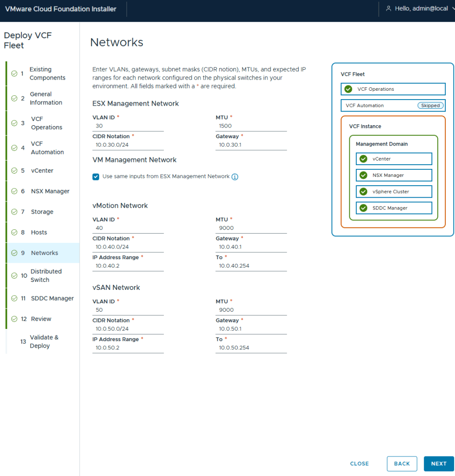Click vSphere Cluster green check icon
The height and width of the screenshot is (476, 455).
(x=363, y=192)
